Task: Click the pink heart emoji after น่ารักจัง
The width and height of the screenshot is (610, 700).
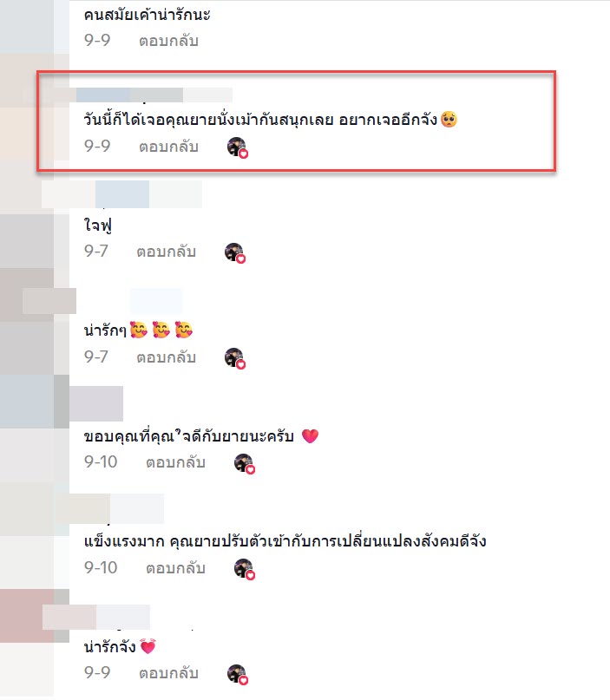Action: [x=148, y=646]
